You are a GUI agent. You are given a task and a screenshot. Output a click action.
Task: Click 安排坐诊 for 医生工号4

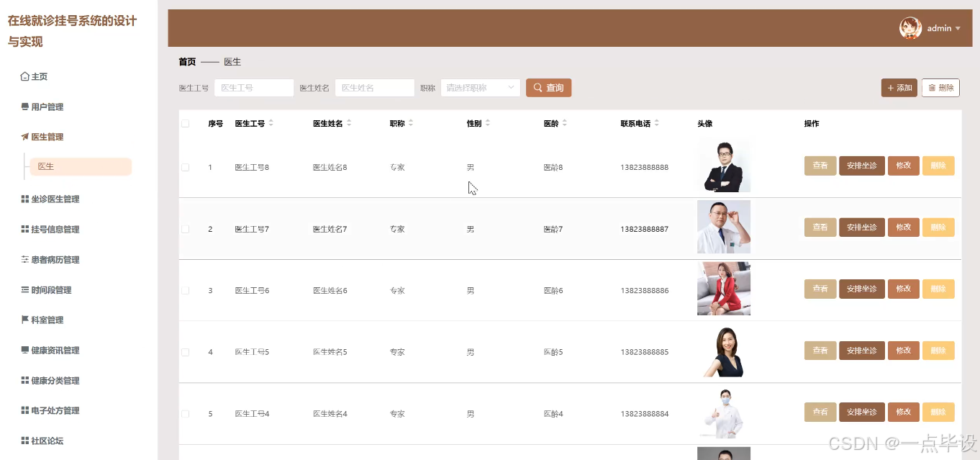(x=862, y=412)
